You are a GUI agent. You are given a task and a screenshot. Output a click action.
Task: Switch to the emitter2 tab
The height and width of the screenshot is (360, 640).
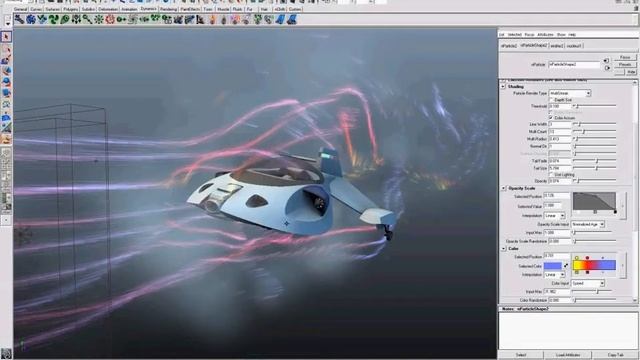[557, 46]
